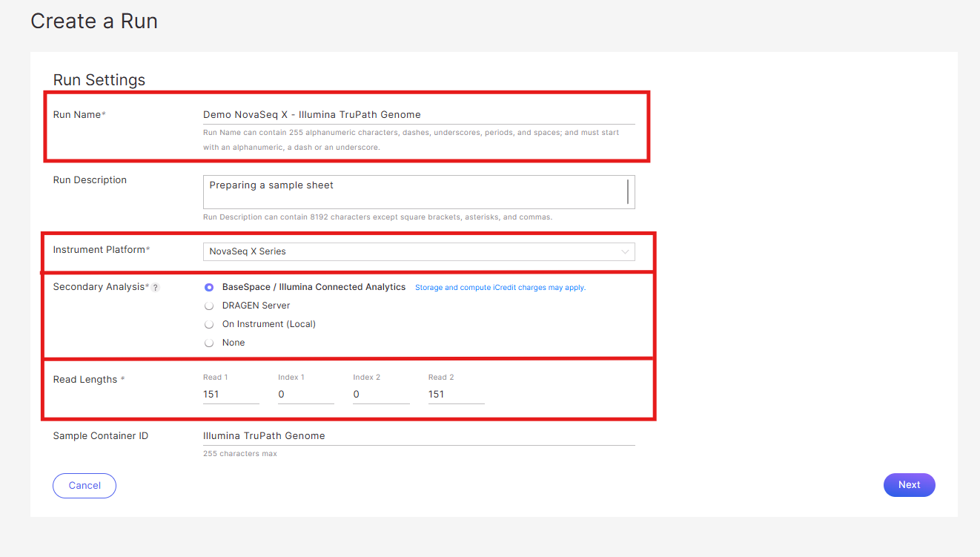Image resolution: width=980 pixels, height=557 pixels.
Task: Click the Sample Container ID field
Action: 418,436
